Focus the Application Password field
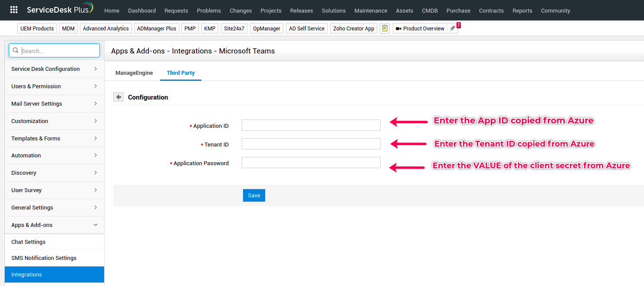The width and height of the screenshot is (644, 286). (311, 163)
